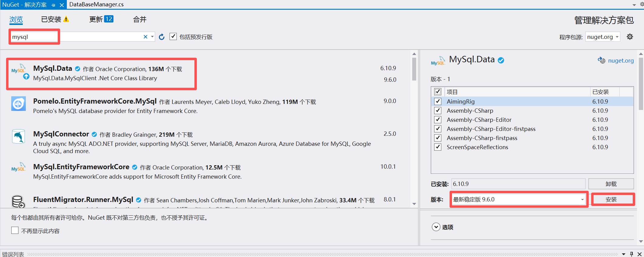Select the MySqlConnector dolphin icon
This screenshot has width=644, height=257.
[18, 137]
